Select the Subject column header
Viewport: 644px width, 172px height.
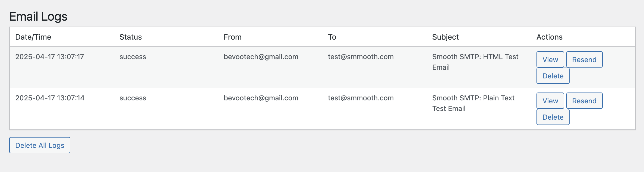[x=445, y=37]
